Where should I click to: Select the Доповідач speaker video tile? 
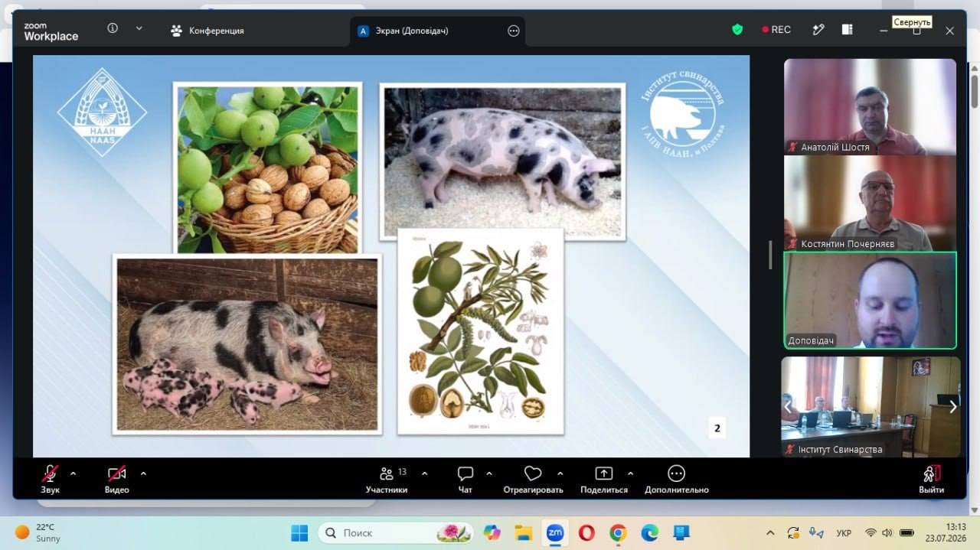(870, 300)
